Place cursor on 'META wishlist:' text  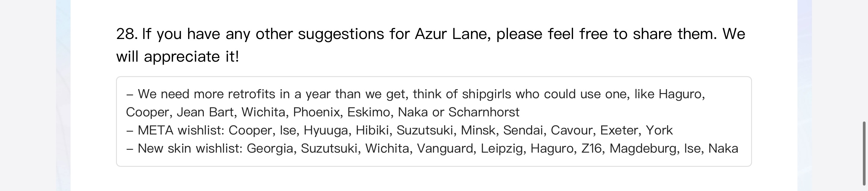point(181,130)
